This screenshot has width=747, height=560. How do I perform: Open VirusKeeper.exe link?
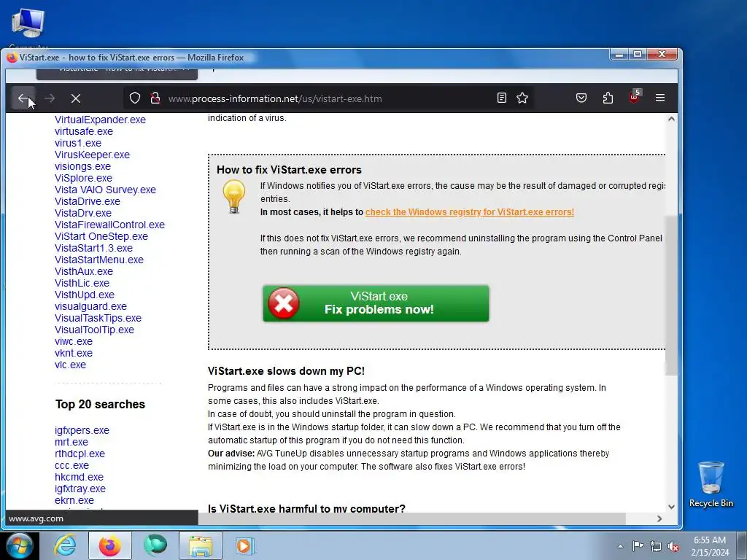click(x=92, y=155)
